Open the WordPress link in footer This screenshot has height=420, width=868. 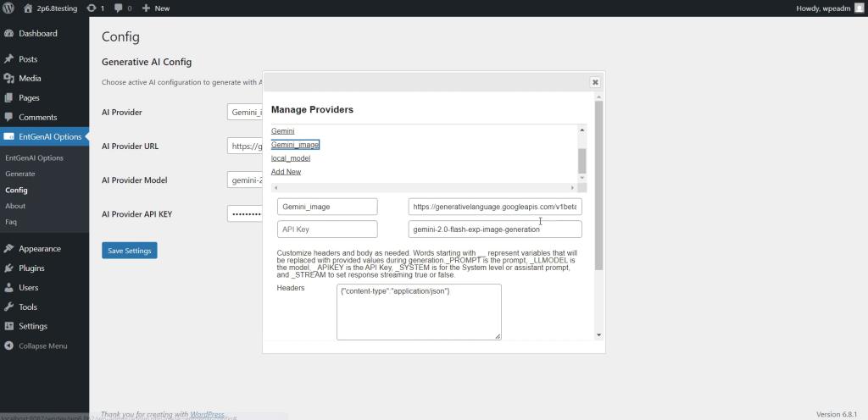tap(207, 414)
